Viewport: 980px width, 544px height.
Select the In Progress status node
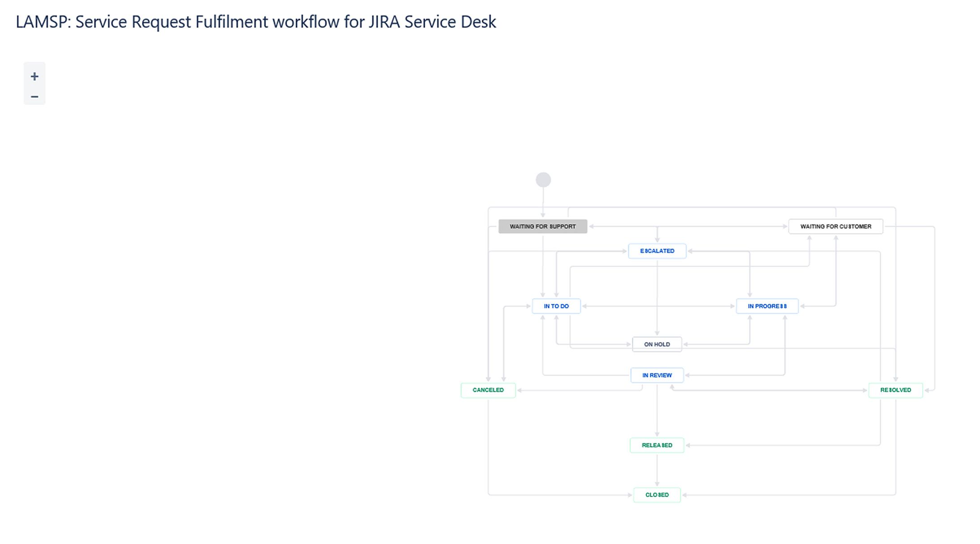[767, 306]
